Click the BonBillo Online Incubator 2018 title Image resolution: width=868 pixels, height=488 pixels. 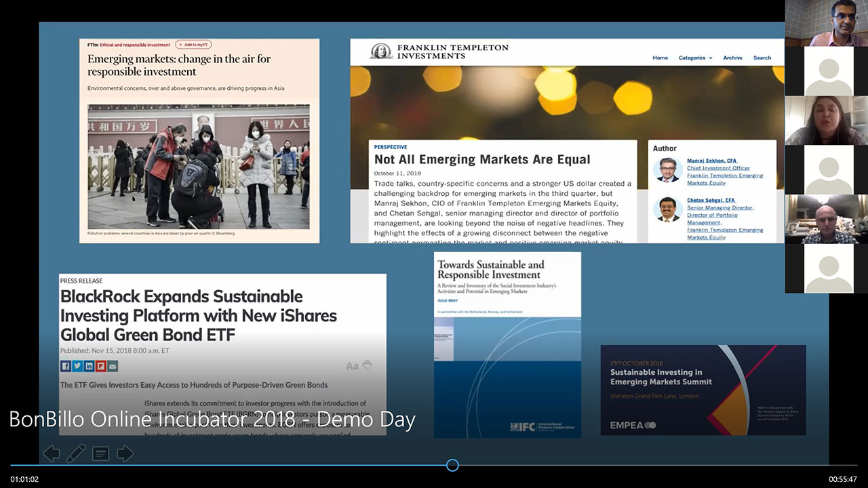(212, 420)
